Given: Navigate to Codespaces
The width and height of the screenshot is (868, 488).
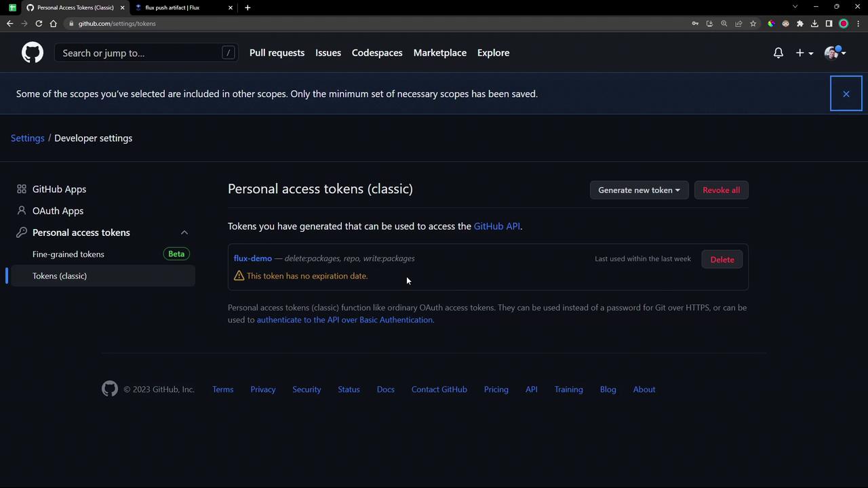Looking at the screenshot, I should coord(377,53).
